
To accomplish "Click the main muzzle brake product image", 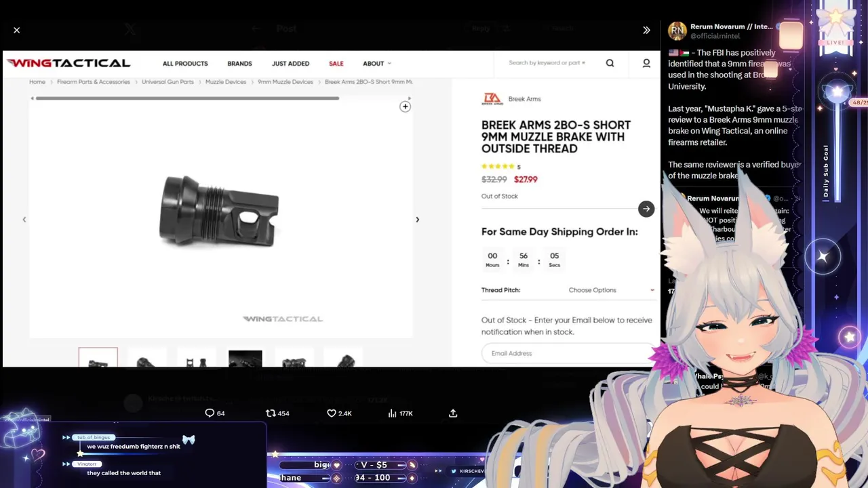I will click(x=219, y=210).
